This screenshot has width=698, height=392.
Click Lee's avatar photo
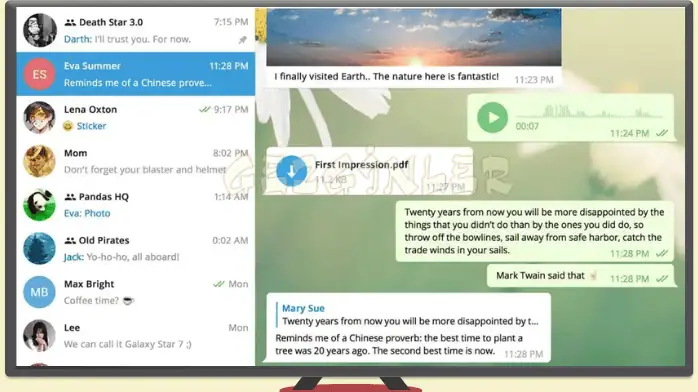(x=40, y=335)
